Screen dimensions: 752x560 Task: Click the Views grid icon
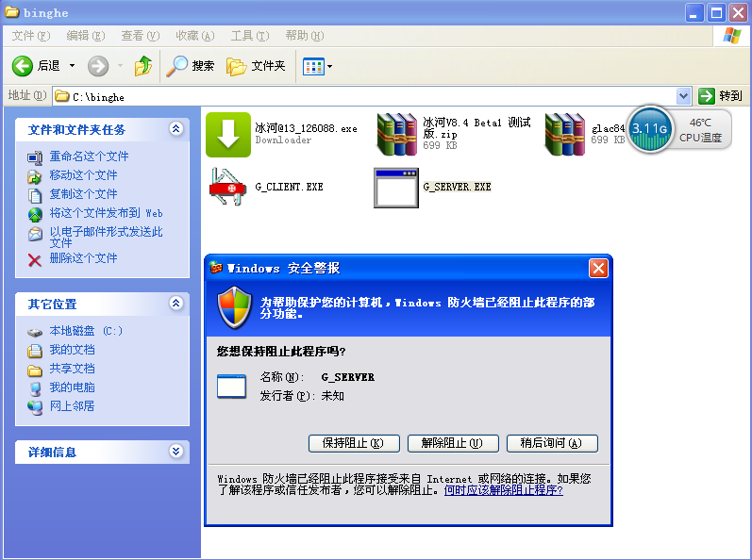tap(313, 66)
